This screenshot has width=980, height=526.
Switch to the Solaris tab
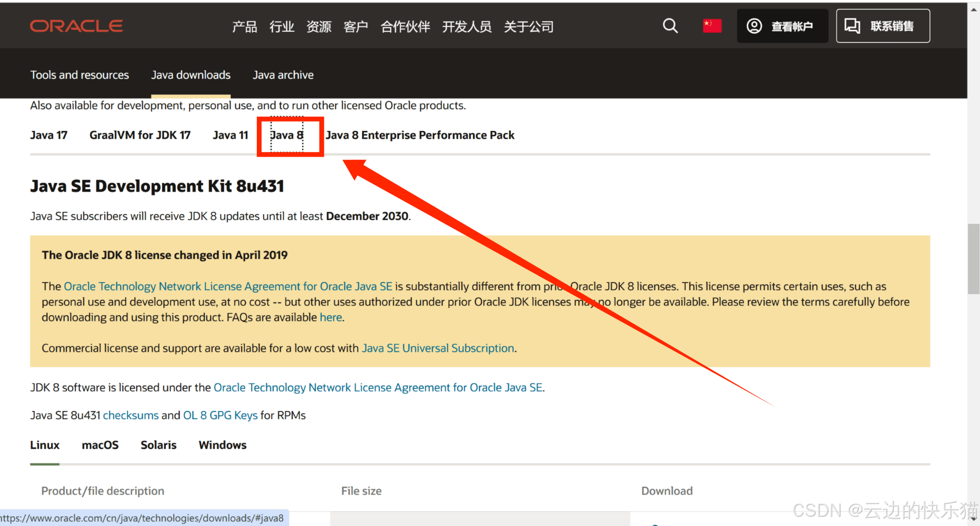click(159, 445)
